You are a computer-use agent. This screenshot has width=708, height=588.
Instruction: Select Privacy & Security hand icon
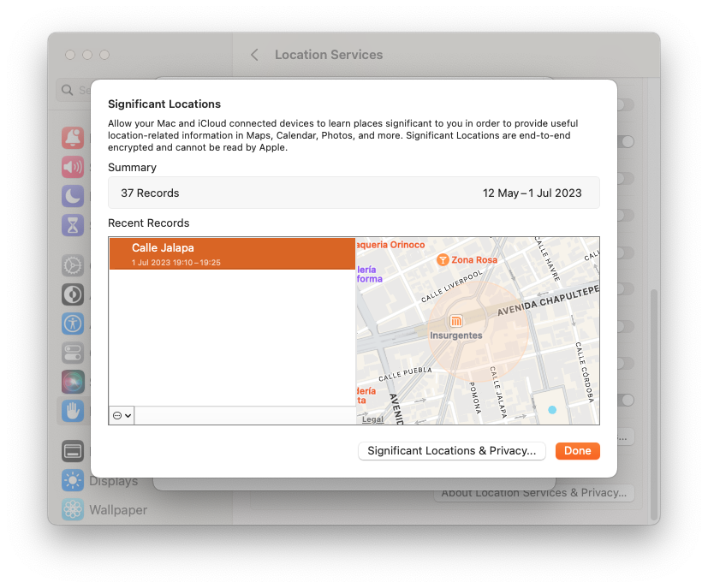click(x=73, y=411)
